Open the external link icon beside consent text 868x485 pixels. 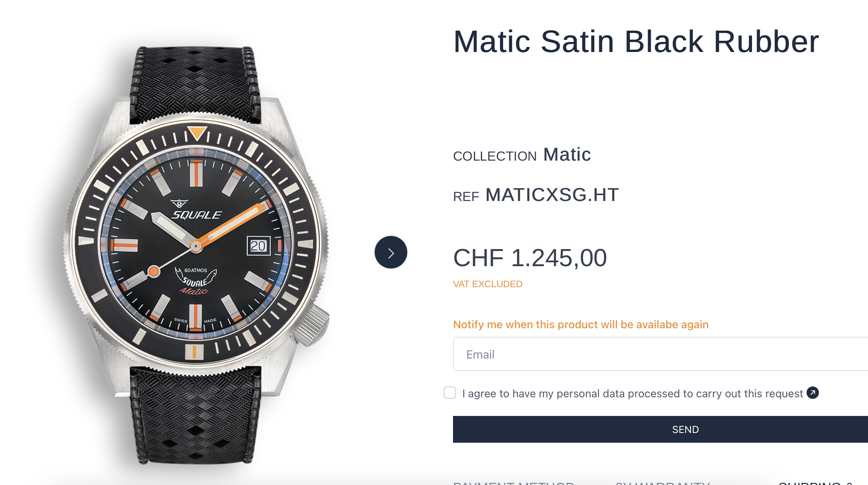[x=813, y=393]
